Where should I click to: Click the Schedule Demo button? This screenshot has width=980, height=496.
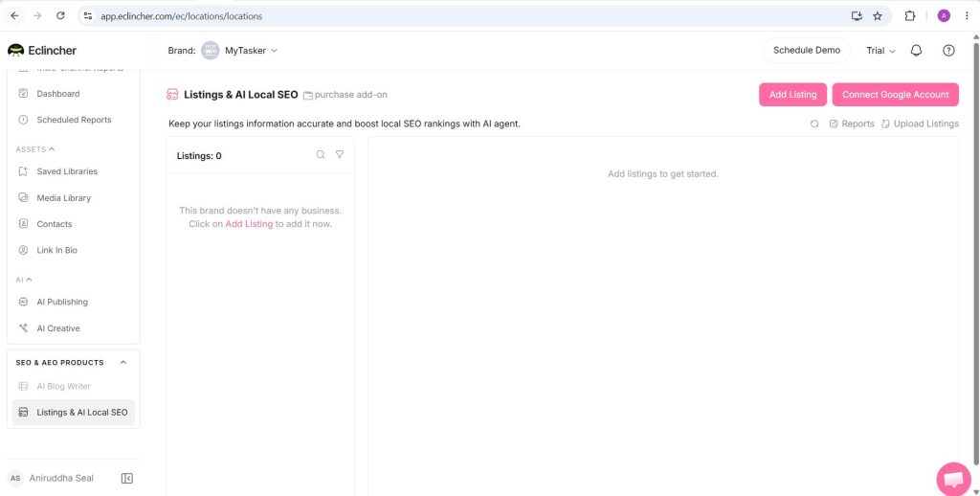coord(806,50)
